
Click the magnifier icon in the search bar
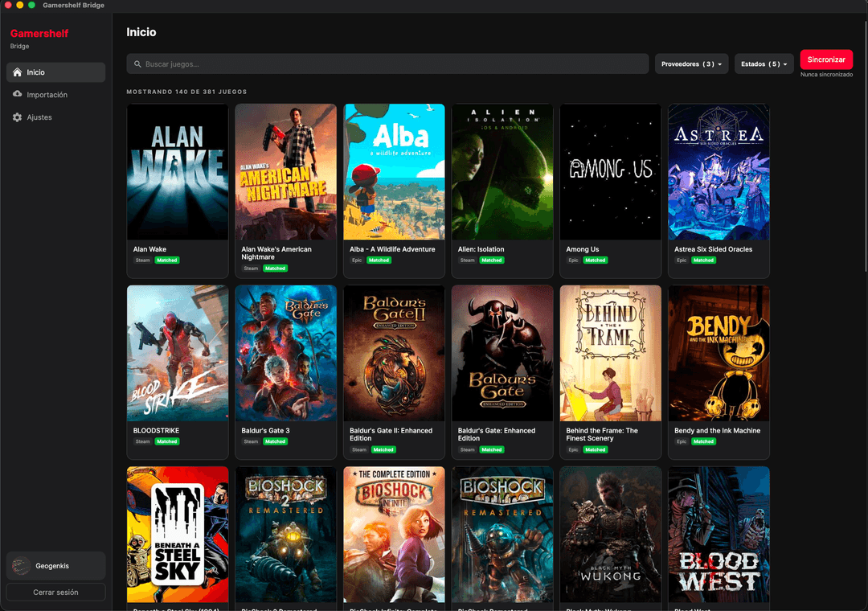pyautogui.click(x=137, y=63)
